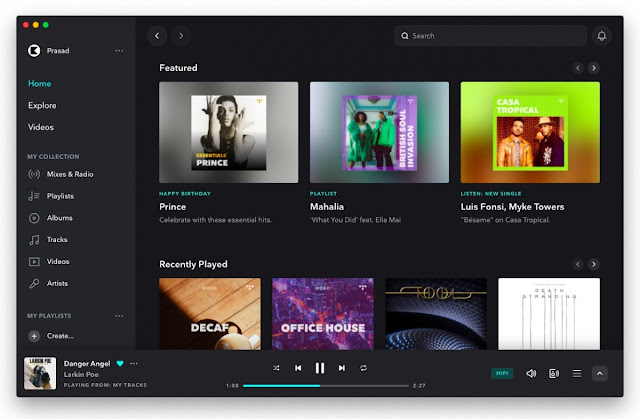Click the Playing From: My Tracks text
The width and height of the screenshot is (640, 419).
pyautogui.click(x=105, y=385)
